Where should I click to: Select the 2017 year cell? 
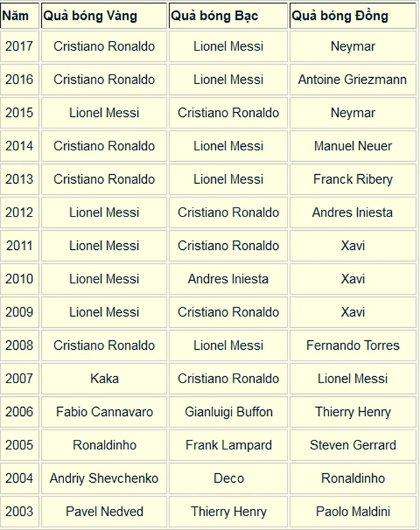coord(18,46)
